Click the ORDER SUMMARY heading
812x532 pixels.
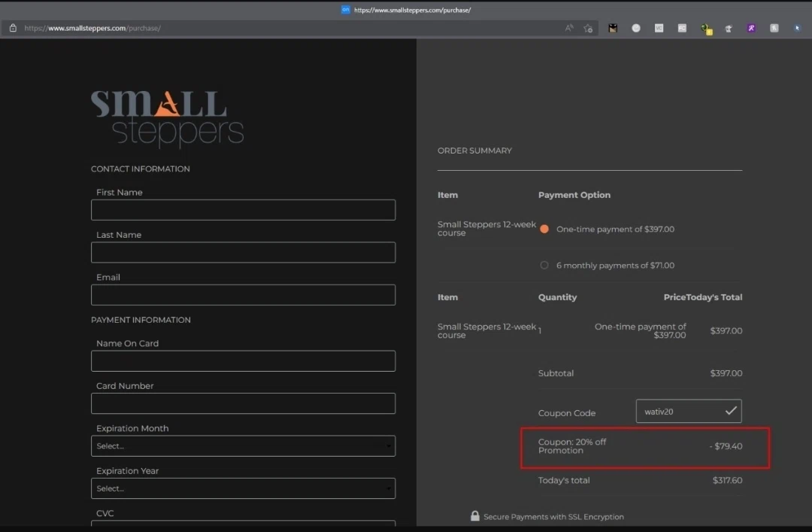(x=474, y=150)
